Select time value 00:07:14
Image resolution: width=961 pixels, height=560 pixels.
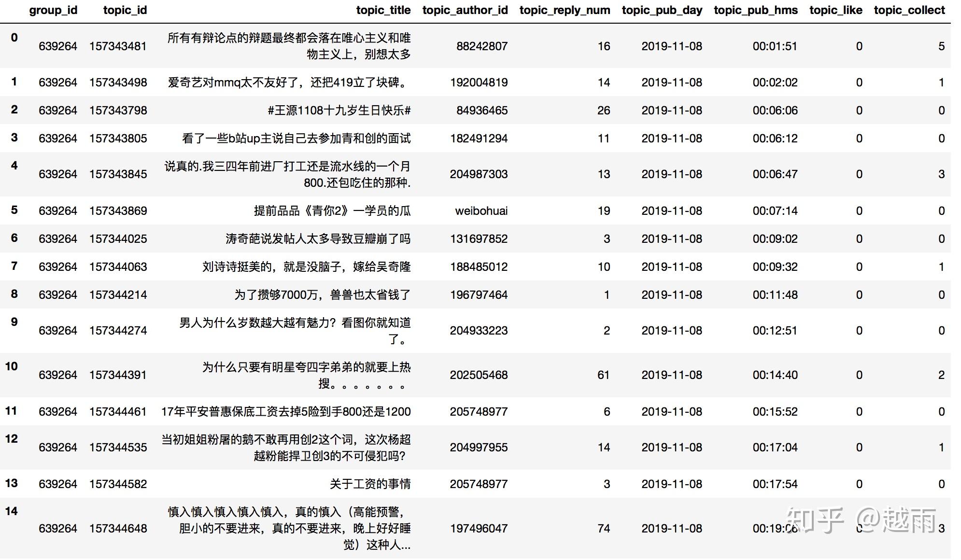(x=775, y=211)
